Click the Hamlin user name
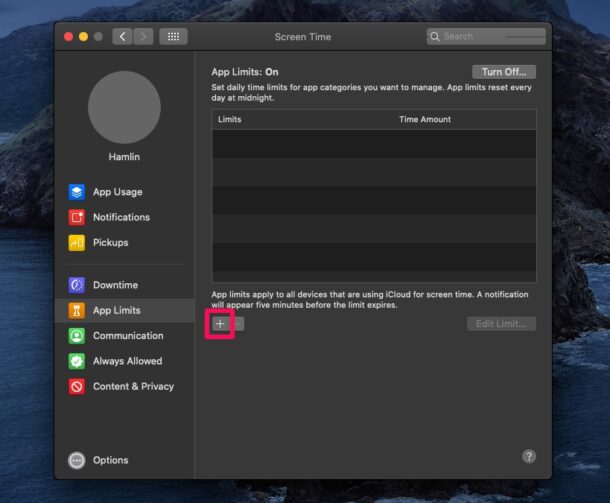 coord(124,157)
